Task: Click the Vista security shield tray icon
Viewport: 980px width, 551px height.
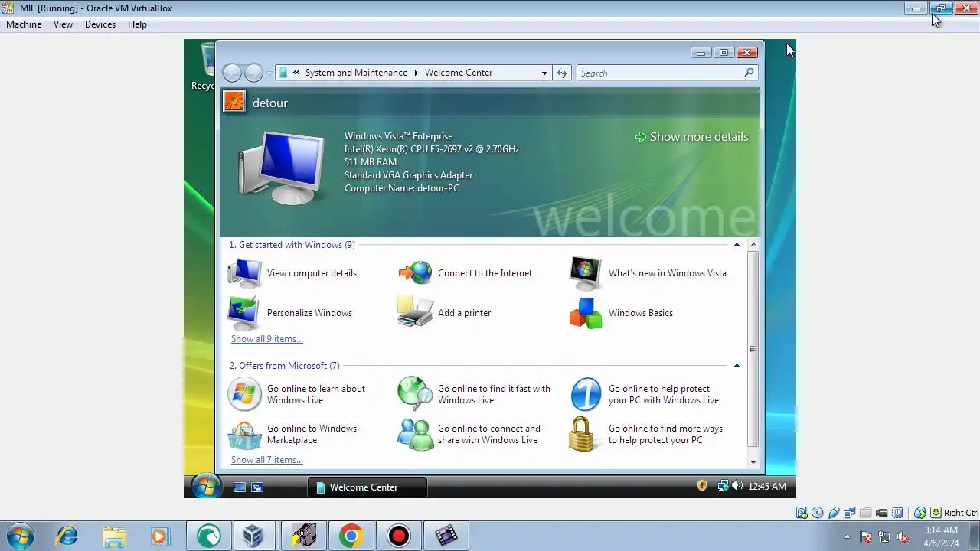Action: (x=702, y=486)
